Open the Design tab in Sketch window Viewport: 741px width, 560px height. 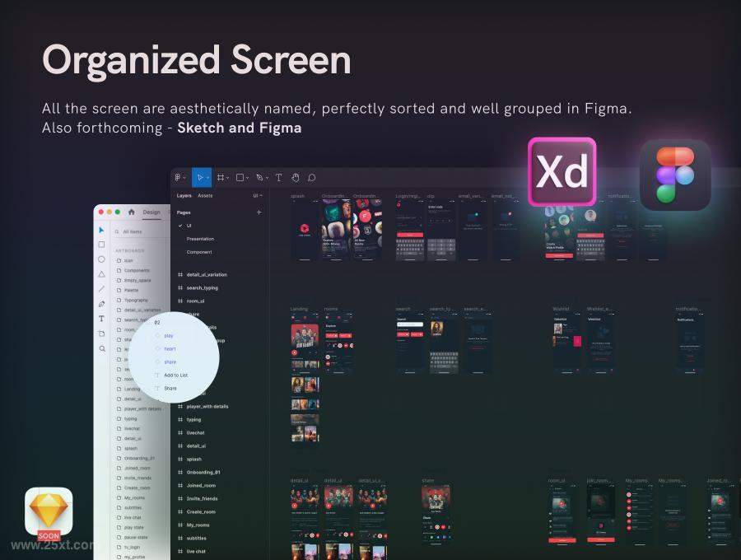[151, 212]
